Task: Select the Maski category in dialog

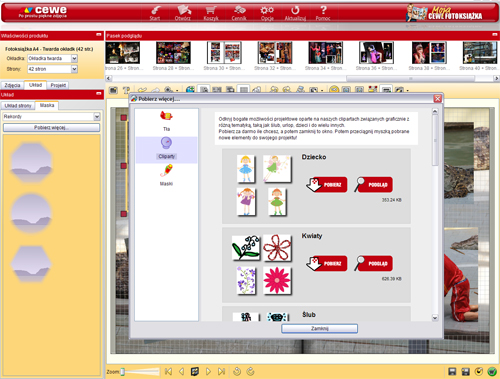Action: coord(166,175)
